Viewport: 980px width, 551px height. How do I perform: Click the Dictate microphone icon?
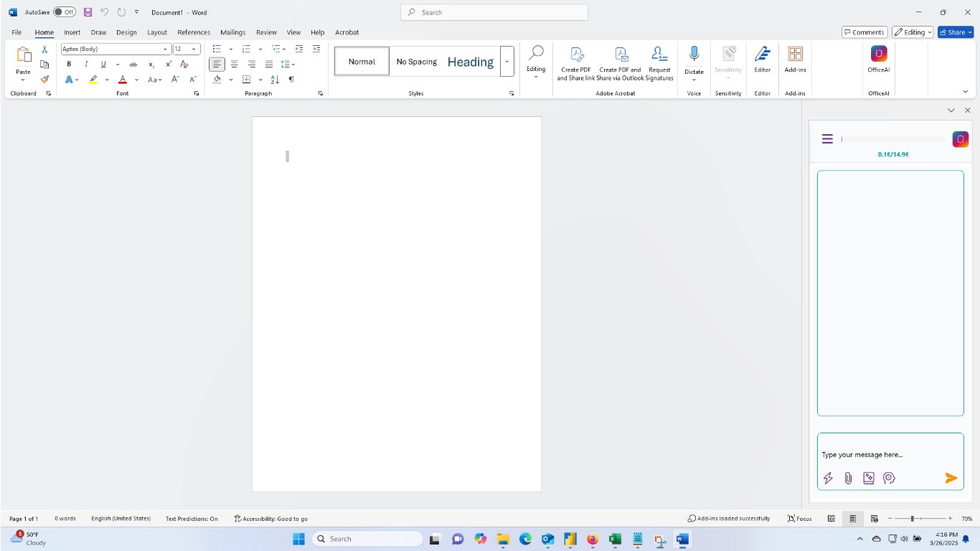tap(694, 55)
